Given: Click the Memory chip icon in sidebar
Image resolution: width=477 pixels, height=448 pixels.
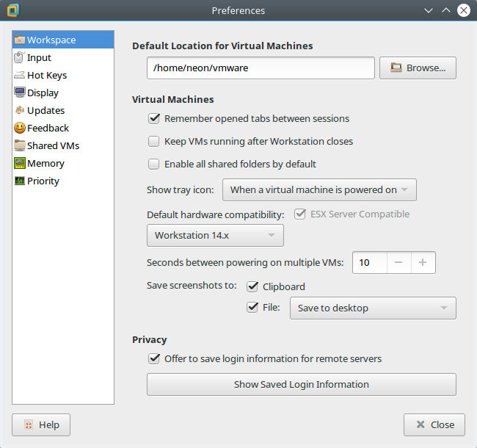Looking at the screenshot, I should [x=20, y=163].
